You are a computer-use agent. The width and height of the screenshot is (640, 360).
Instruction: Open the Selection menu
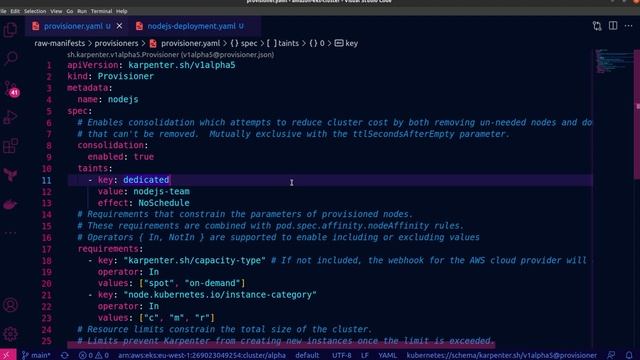[35, 11]
